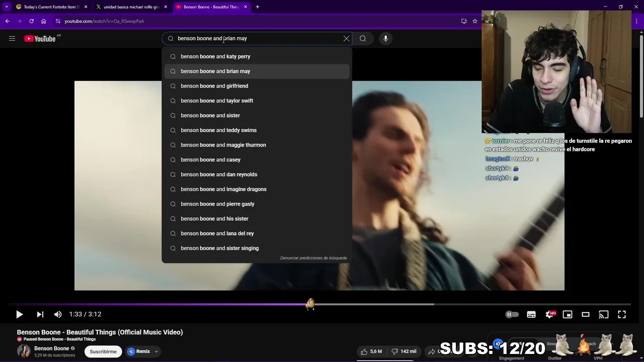
Task: Pick suggestion 'benson boone and sister singing'
Action: click(x=257, y=248)
